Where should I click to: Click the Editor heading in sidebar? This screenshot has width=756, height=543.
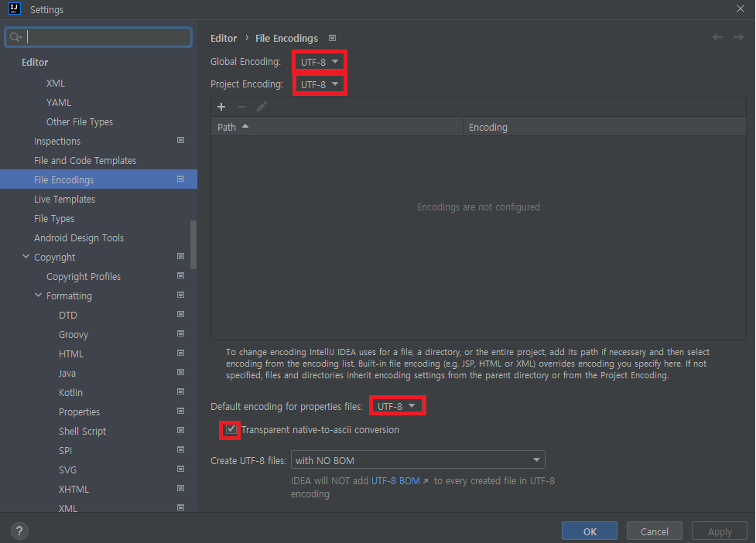(x=35, y=62)
